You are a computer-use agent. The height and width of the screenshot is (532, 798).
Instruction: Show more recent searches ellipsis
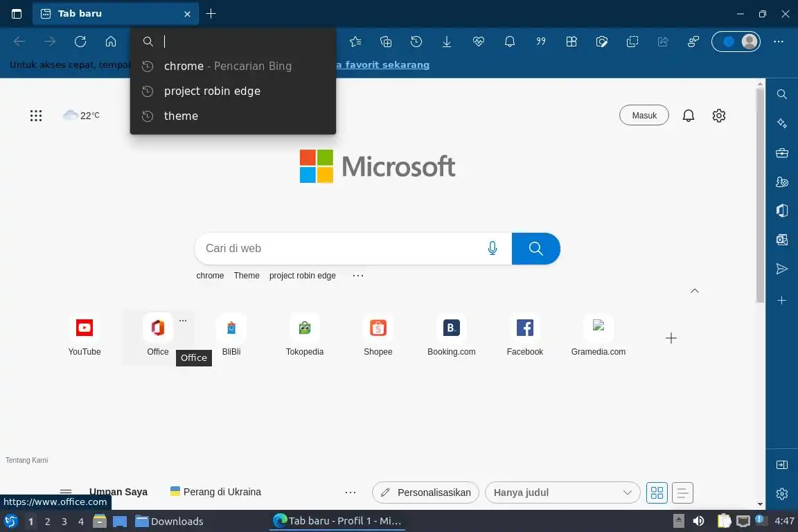pos(357,276)
